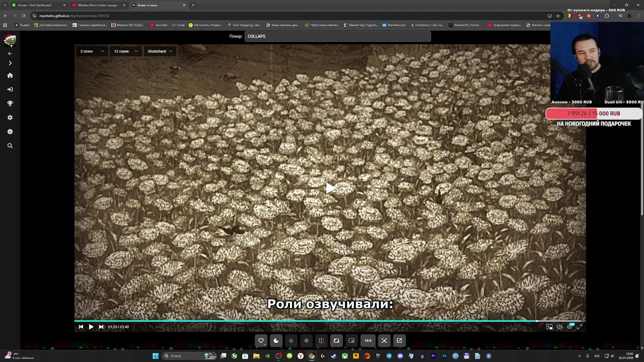Open the StudioBand voiceover dropdown
644x362 pixels.
tap(160, 51)
